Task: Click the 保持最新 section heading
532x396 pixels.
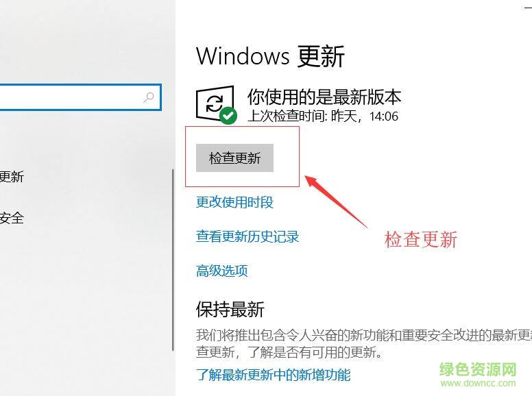Action: (x=230, y=309)
